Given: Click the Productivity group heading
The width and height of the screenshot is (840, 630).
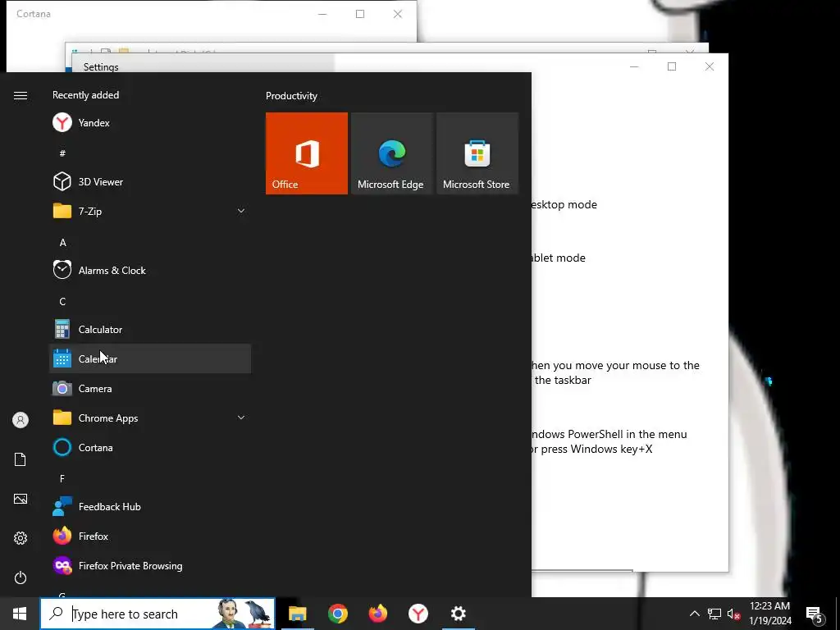Looking at the screenshot, I should tap(291, 96).
